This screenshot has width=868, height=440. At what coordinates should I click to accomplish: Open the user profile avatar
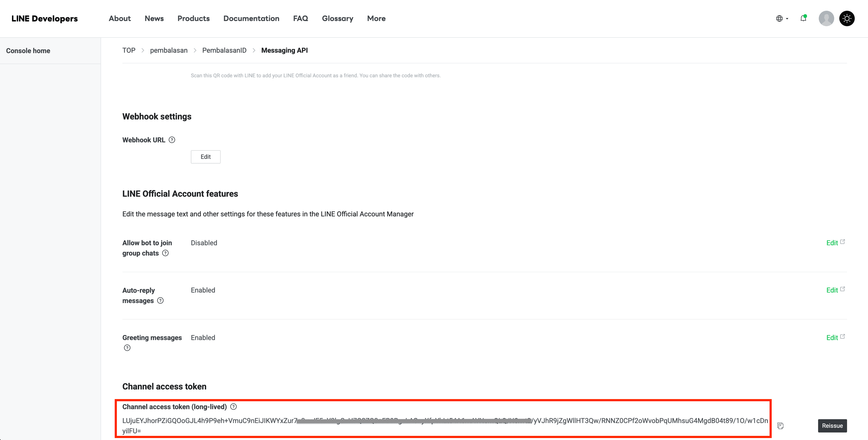click(826, 19)
